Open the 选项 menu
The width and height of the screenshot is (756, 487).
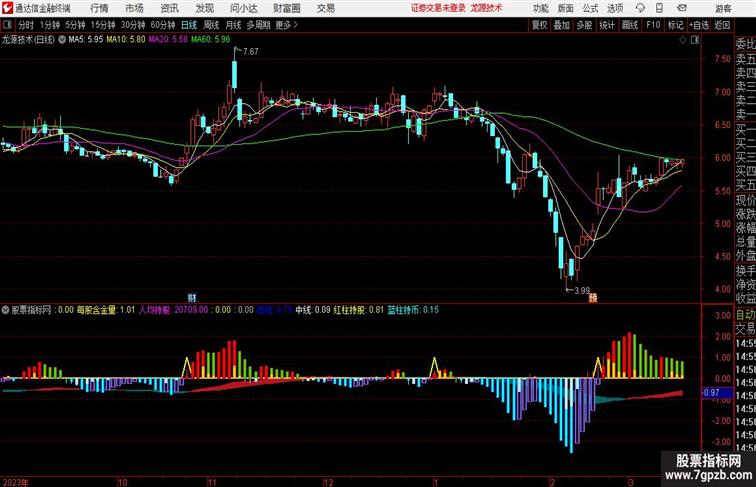(615, 8)
